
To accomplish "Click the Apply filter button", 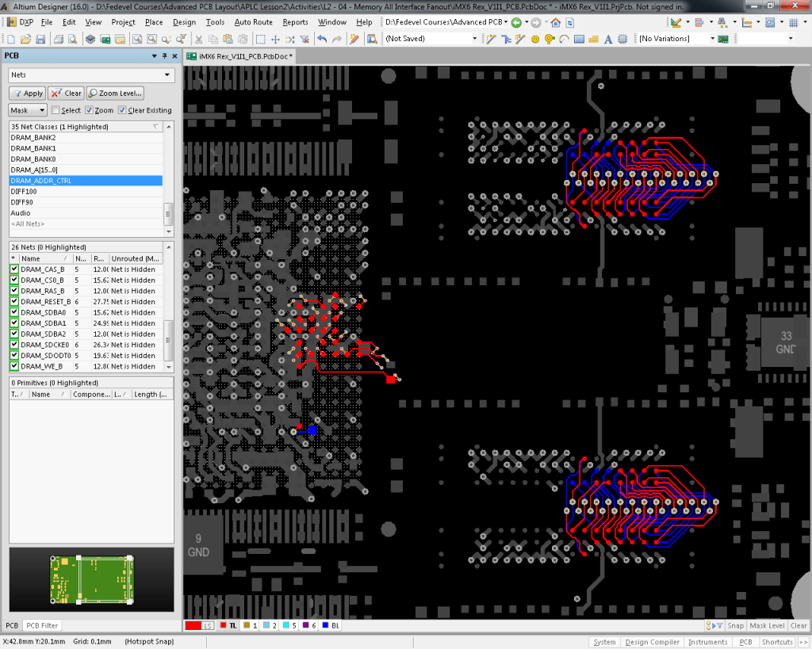I will click(27, 93).
